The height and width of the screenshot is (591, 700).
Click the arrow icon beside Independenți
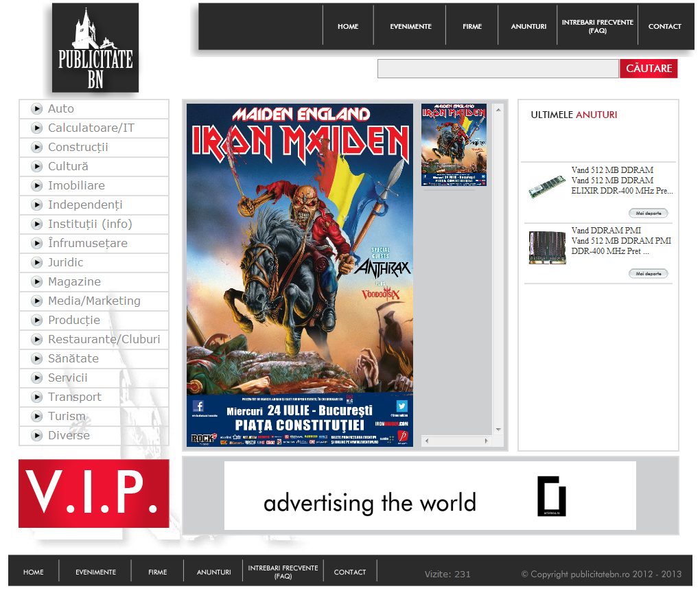point(36,205)
